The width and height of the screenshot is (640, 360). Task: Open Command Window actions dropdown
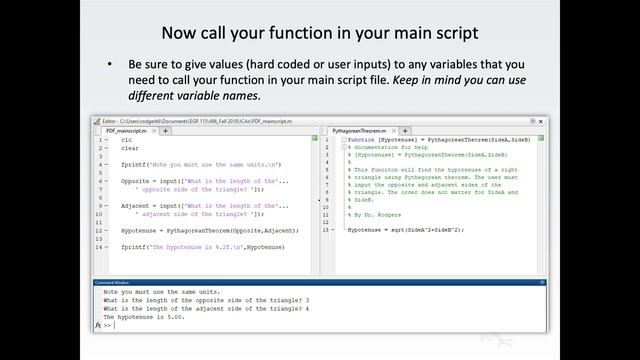542,282
